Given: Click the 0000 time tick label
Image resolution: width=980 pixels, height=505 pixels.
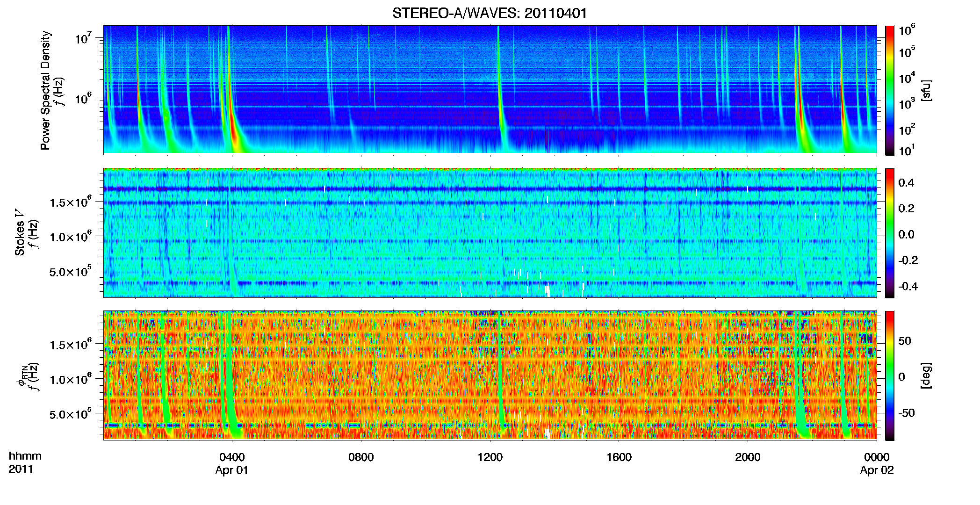Looking at the screenshot, I should pos(877,457).
